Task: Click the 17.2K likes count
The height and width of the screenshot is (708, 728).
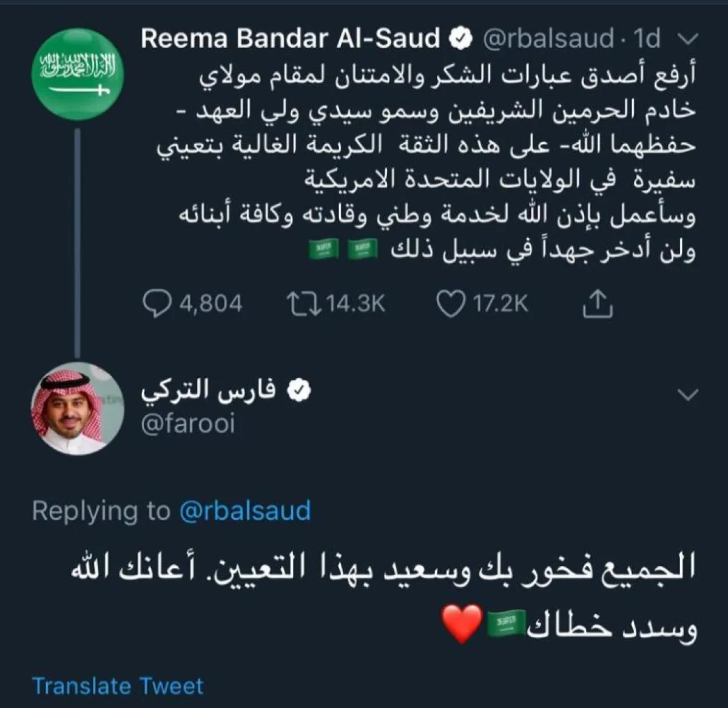Action: 500,303
